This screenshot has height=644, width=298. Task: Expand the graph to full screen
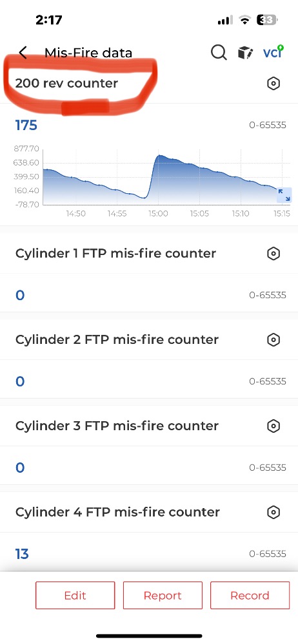point(284,194)
